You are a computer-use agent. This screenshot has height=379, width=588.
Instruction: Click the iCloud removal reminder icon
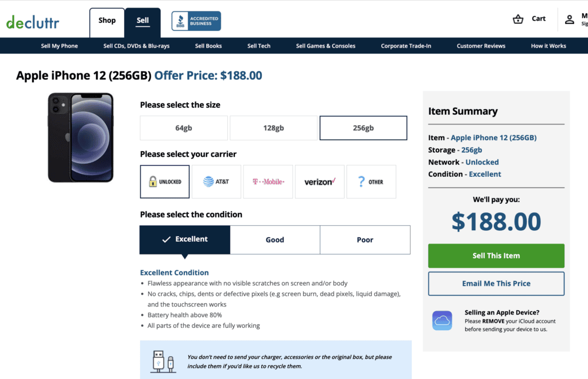(442, 319)
